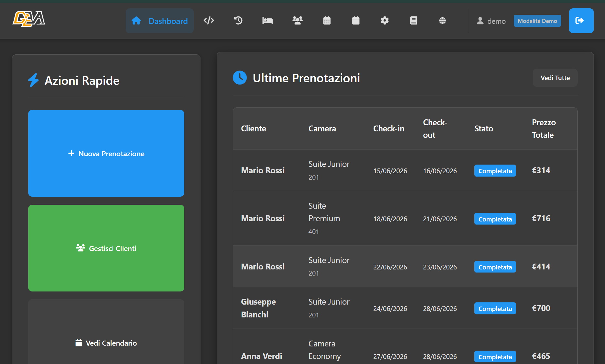Open the blank calendar icon in navbar
Image resolution: width=605 pixels, height=364 pixels.
(356, 21)
